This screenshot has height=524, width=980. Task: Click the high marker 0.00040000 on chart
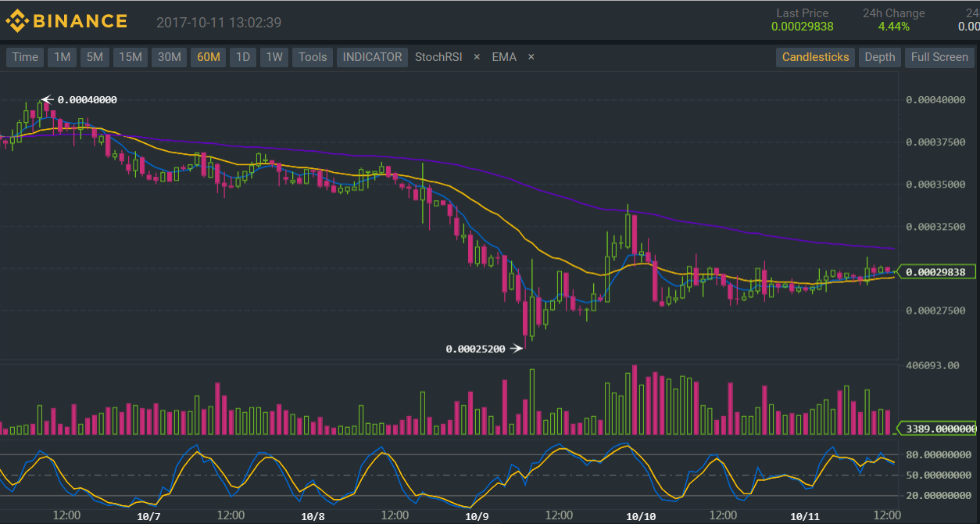click(x=87, y=99)
